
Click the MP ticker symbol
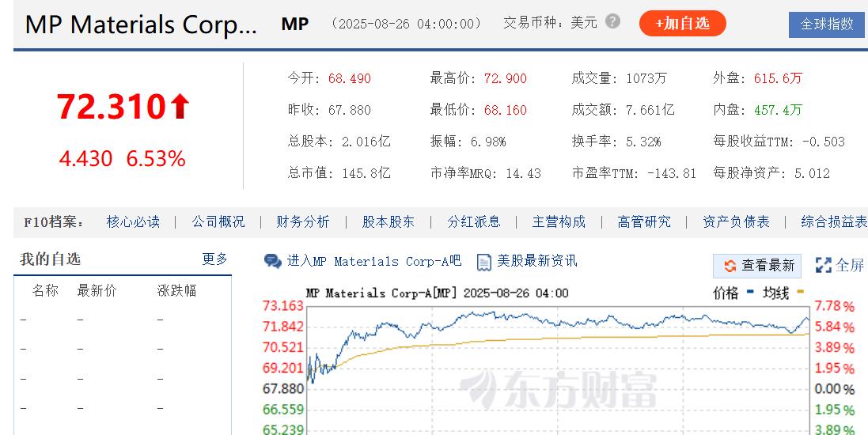[x=295, y=24]
